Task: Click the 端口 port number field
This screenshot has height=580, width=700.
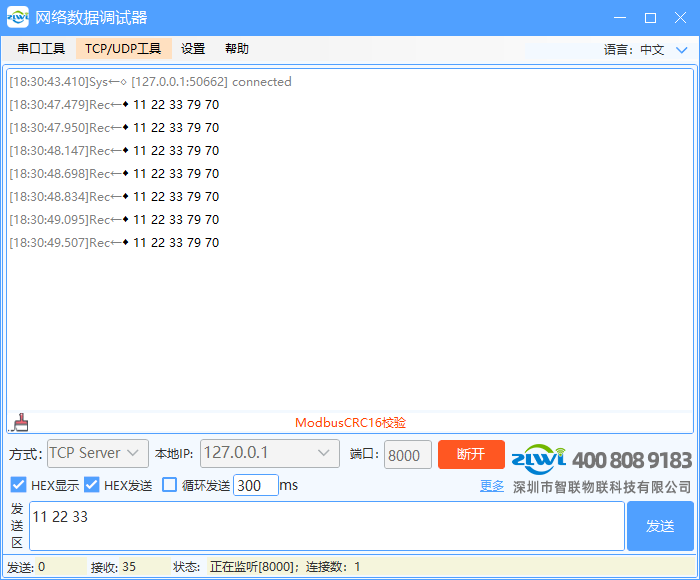Action: (x=407, y=454)
